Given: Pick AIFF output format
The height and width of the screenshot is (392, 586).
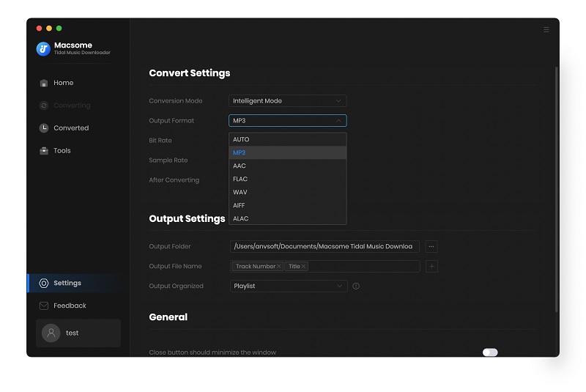Looking at the screenshot, I should point(287,205).
